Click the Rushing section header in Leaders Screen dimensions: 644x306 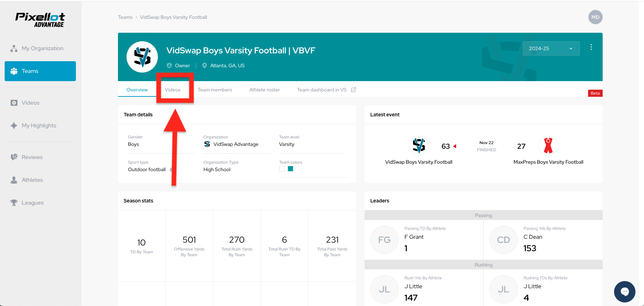tap(483, 265)
